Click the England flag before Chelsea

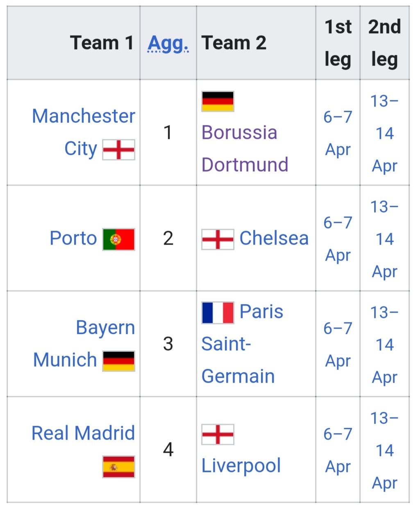(218, 239)
